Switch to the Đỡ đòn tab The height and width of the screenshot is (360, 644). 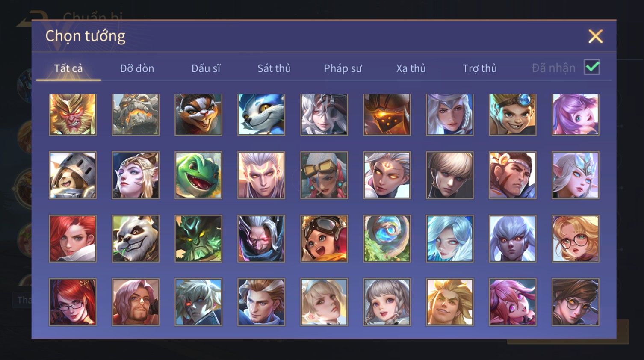137,68
